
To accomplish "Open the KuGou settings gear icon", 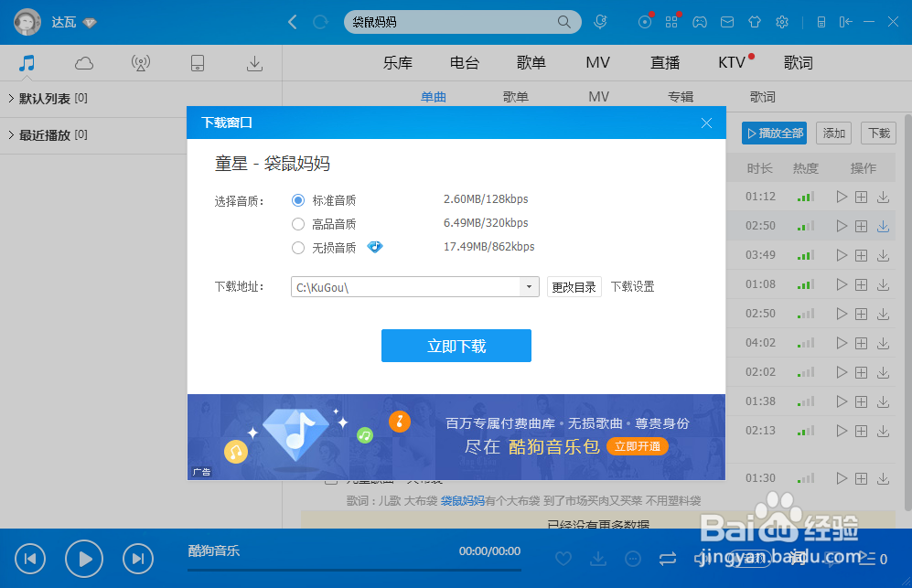I will coord(782,22).
